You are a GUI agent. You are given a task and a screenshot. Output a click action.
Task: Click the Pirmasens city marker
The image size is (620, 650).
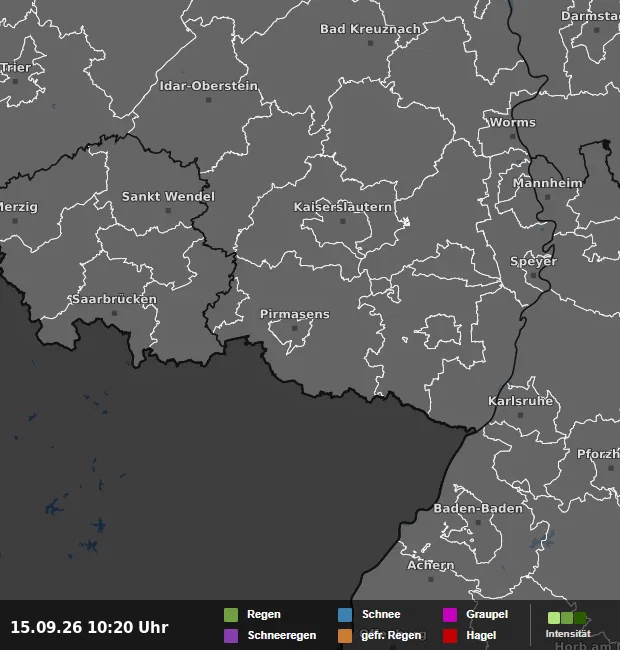295,328
